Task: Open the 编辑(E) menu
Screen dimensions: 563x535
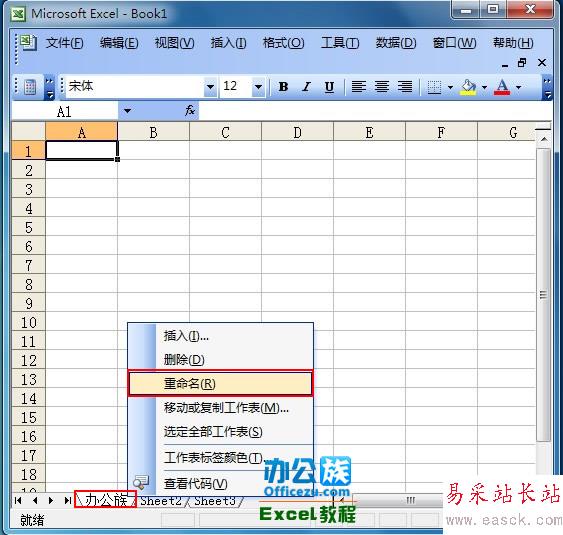Action: coord(119,43)
